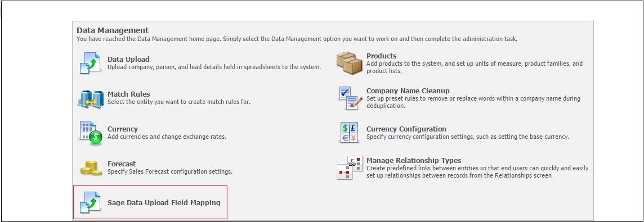Open the Match Rules link
The height and width of the screenshot is (222, 644).
pyautogui.click(x=128, y=94)
